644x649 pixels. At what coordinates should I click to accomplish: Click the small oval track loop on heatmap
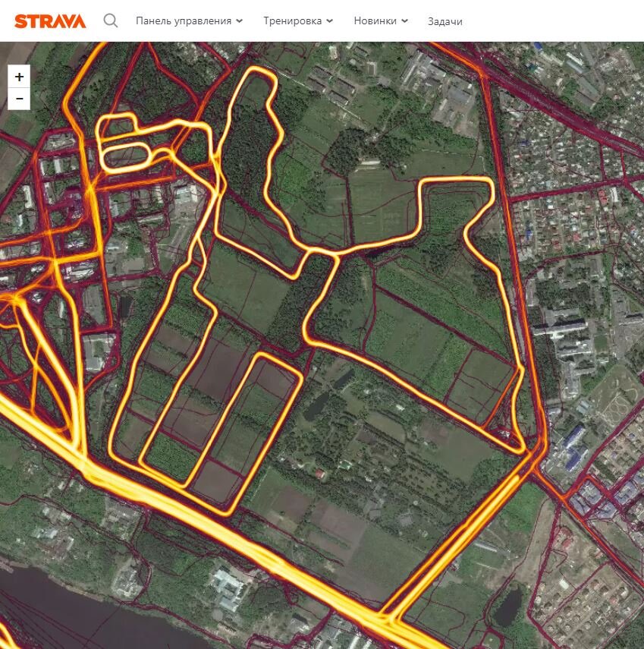125,157
